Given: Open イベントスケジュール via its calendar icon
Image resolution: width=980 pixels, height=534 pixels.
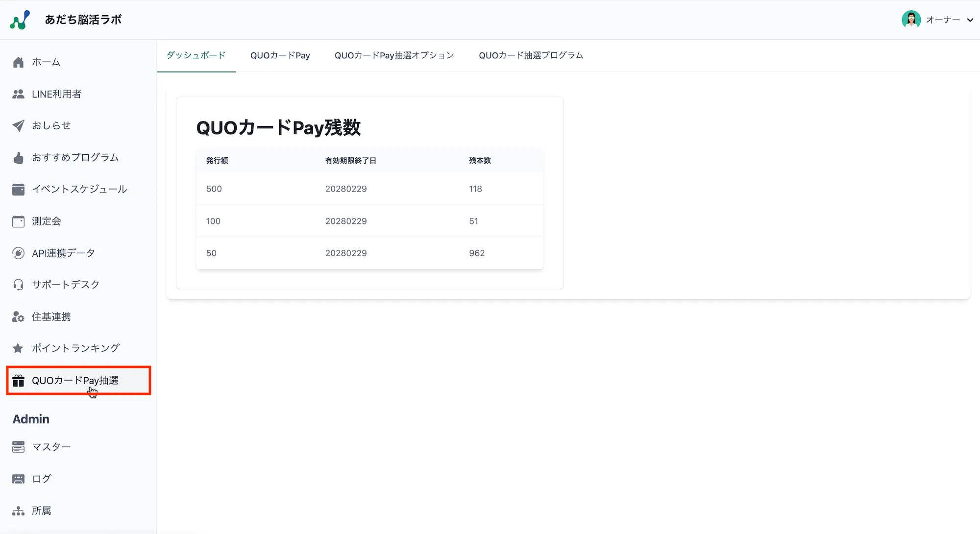Looking at the screenshot, I should click(x=18, y=189).
